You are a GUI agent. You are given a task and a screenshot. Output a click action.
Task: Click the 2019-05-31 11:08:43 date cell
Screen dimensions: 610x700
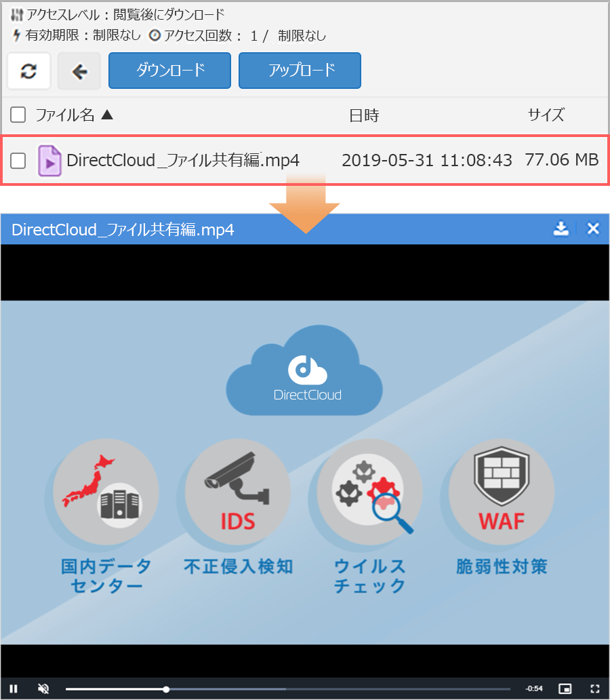426,160
